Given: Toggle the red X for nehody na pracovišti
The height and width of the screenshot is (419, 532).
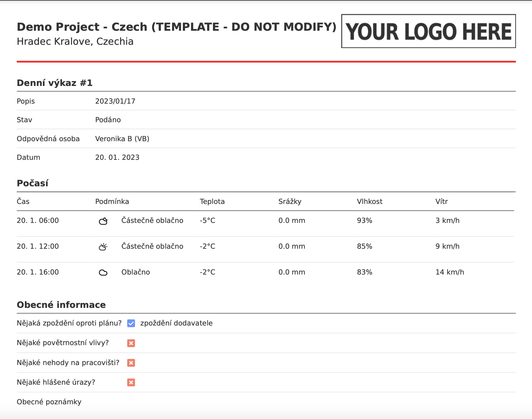Looking at the screenshot, I should pos(131,362).
